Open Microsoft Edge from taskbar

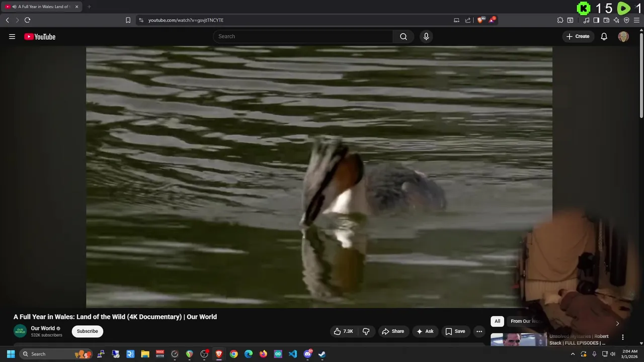[249, 354]
